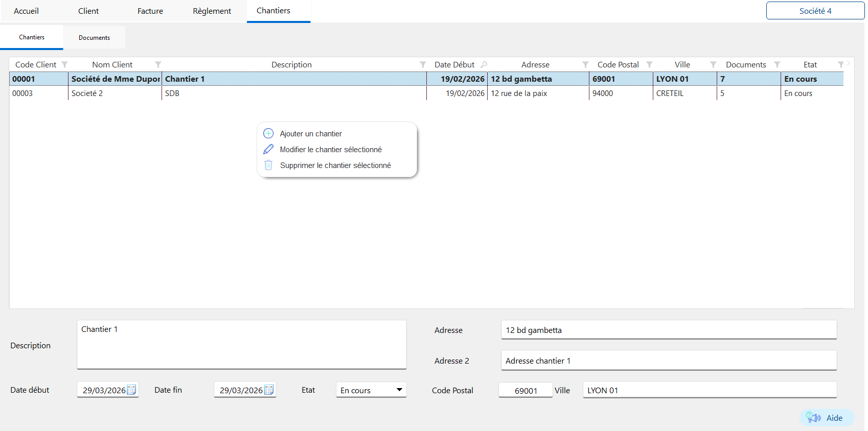
Task: Click the Code Postal input field
Action: (x=526, y=390)
